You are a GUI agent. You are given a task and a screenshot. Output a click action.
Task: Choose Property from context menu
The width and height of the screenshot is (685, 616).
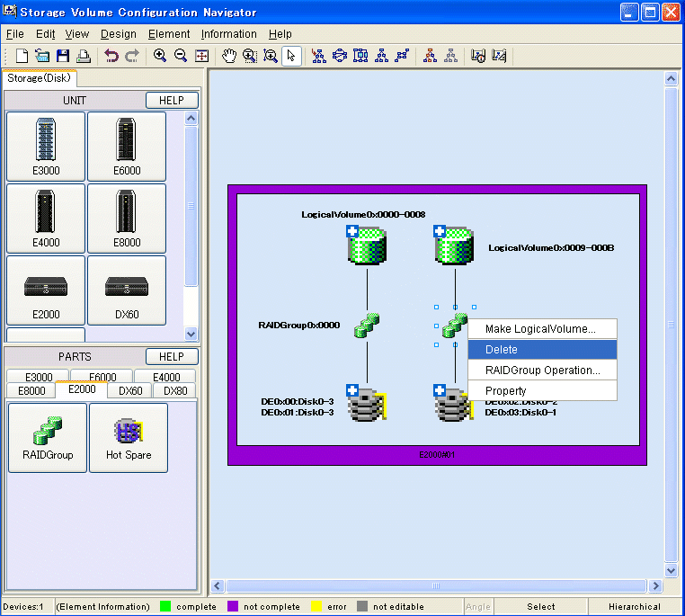tap(542, 390)
